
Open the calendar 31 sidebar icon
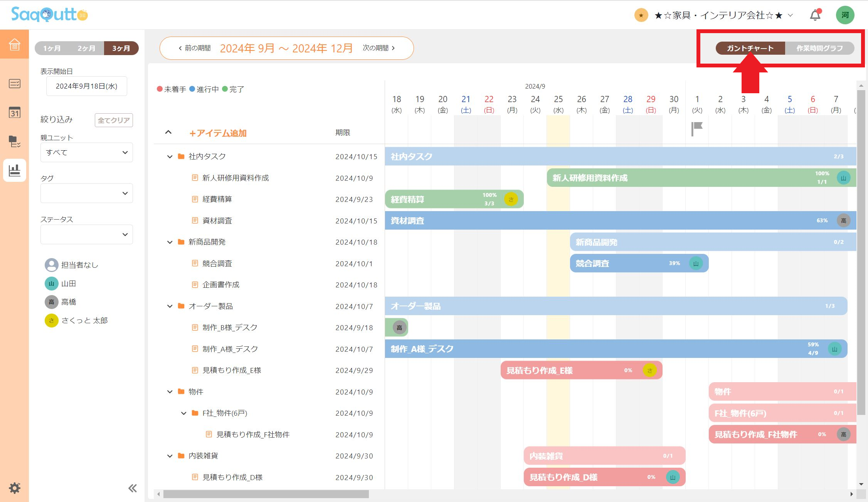point(14,112)
